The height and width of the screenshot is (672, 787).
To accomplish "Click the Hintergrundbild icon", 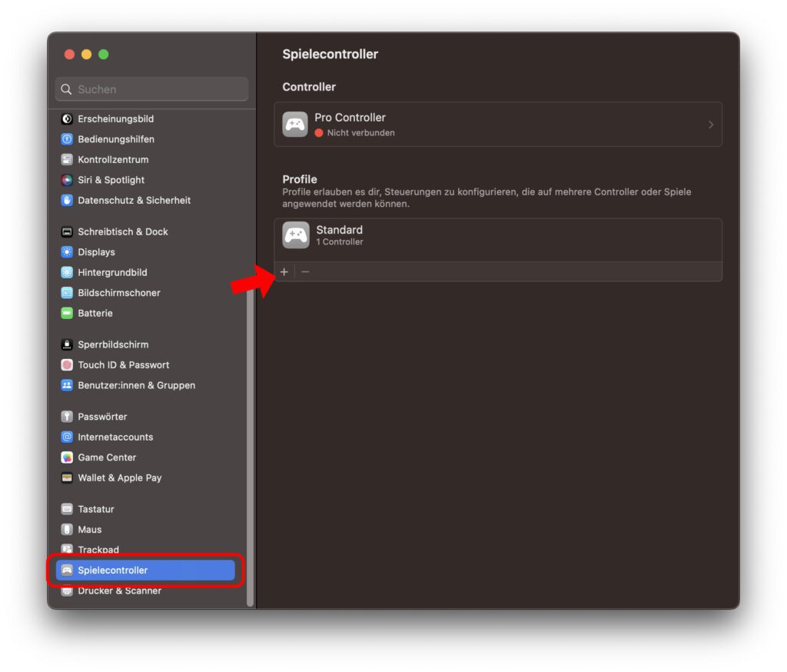I will (x=67, y=273).
